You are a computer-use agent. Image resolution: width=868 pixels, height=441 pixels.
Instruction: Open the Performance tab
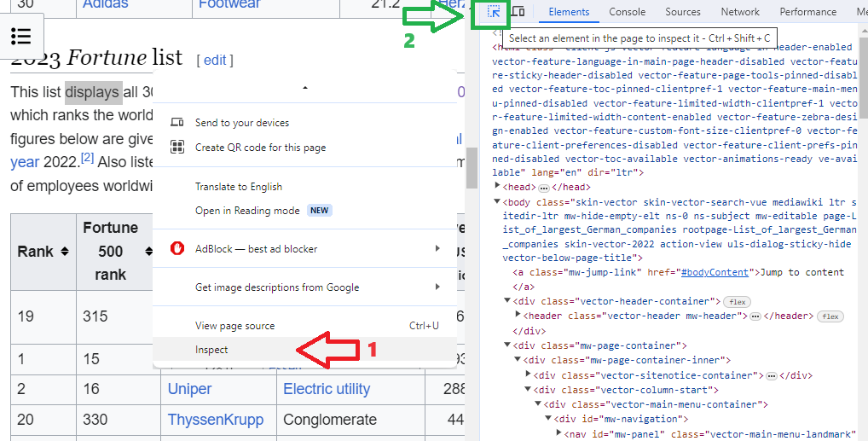(807, 12)
